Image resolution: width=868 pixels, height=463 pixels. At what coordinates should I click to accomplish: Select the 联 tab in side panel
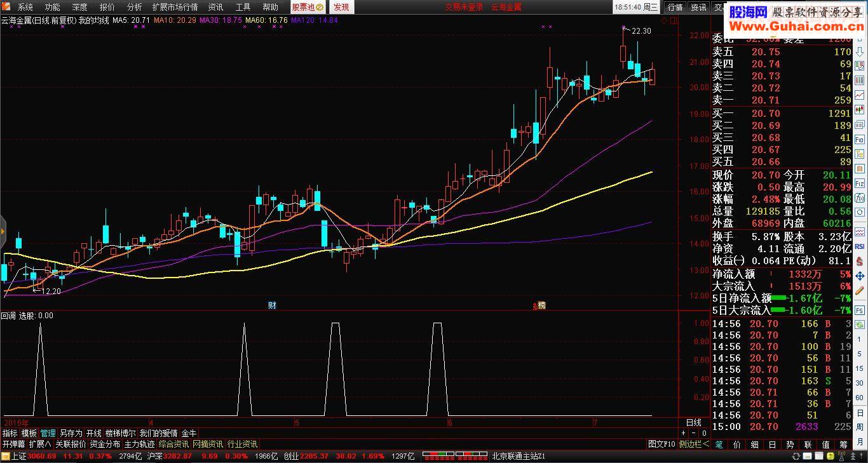808,445
